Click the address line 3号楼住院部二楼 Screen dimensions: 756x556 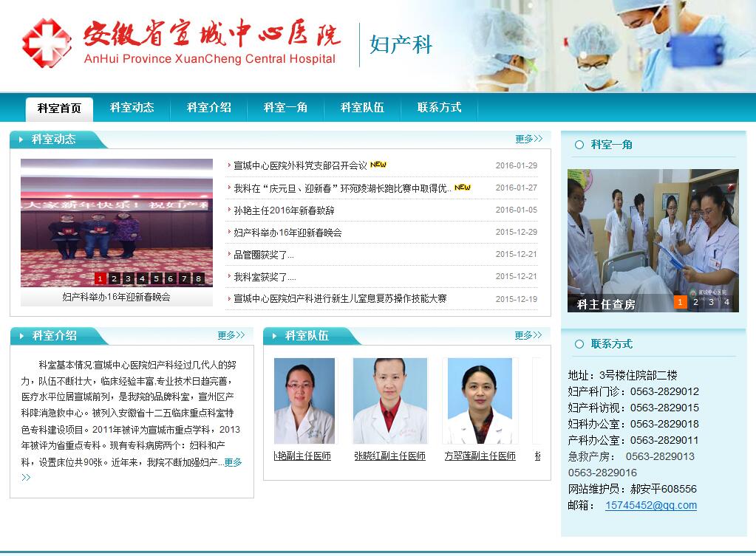pyautogui.click(x=622, y=375)
